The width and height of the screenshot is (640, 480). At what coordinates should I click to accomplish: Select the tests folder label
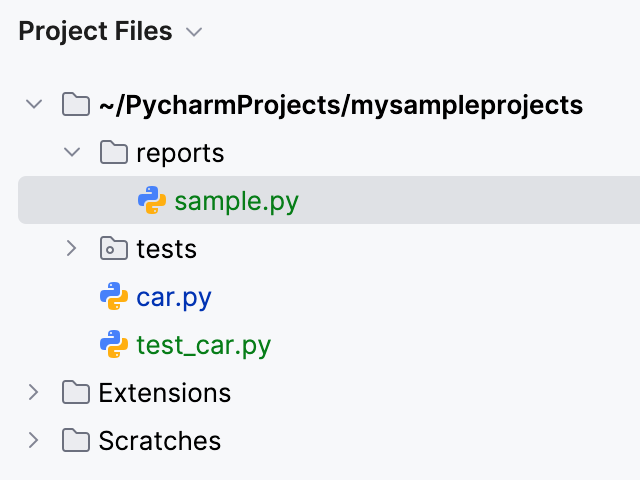click(166, 249)
